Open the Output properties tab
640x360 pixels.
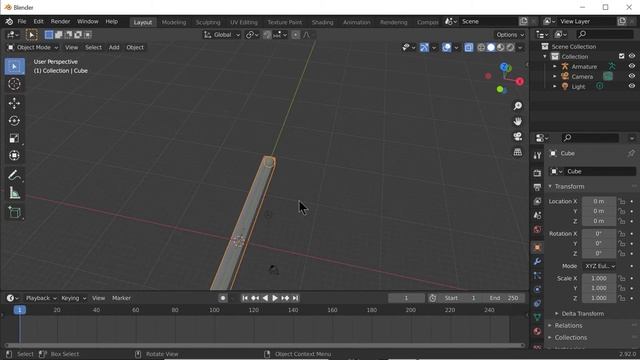click(x=537, y=187)
